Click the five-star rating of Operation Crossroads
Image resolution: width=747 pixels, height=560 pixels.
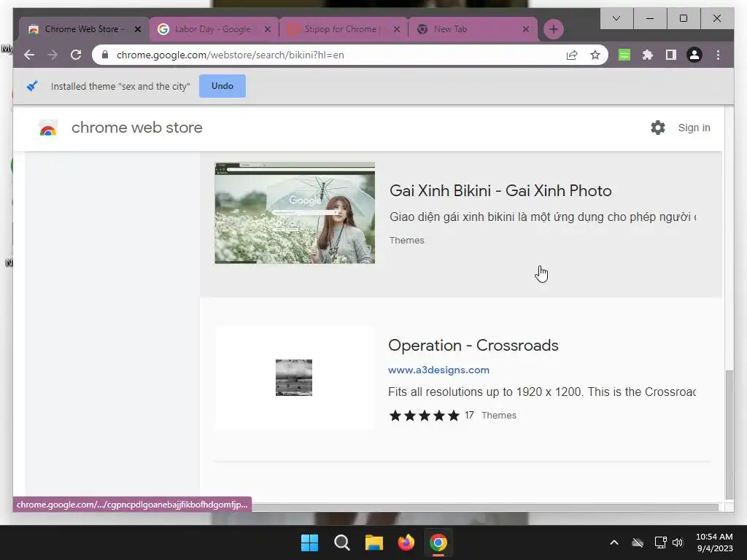click(424, 415)
